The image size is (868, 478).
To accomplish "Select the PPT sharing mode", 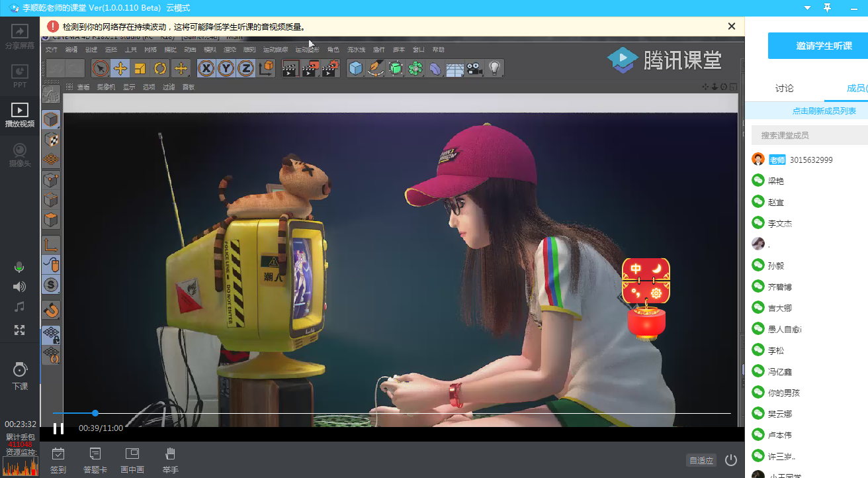I will [19, 76].
